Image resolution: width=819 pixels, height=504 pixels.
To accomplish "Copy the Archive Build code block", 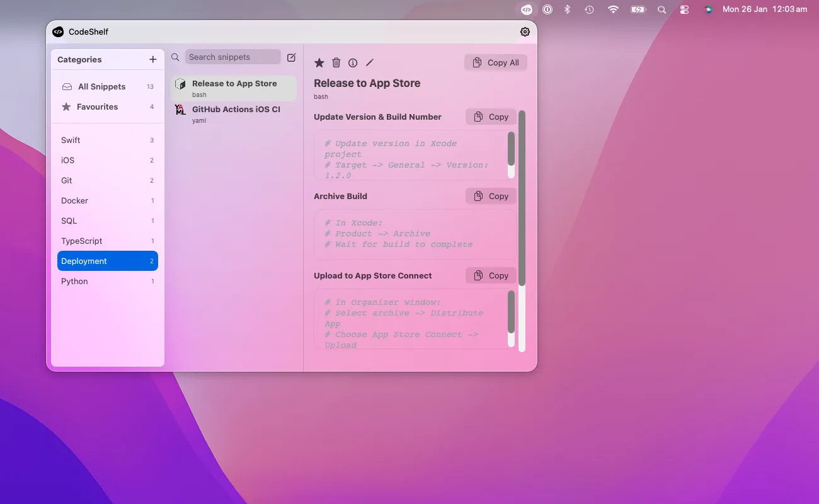I will 491,196.
